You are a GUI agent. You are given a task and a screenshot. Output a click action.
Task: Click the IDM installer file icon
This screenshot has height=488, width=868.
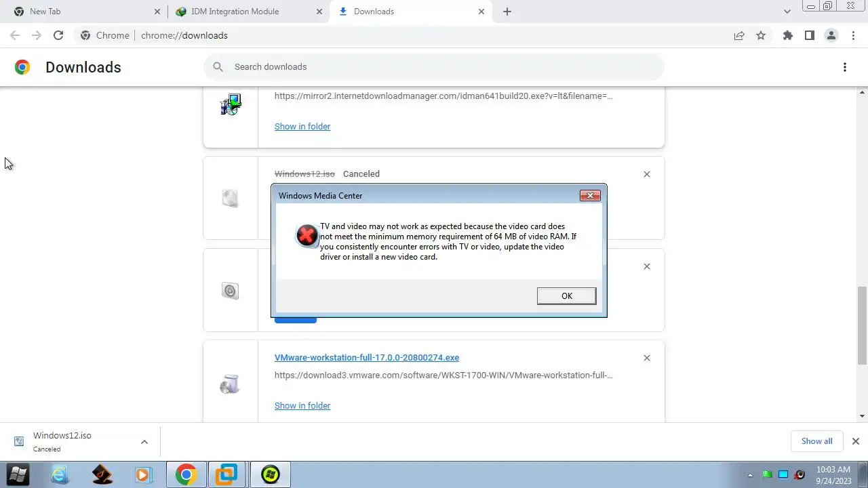[231, 104]
